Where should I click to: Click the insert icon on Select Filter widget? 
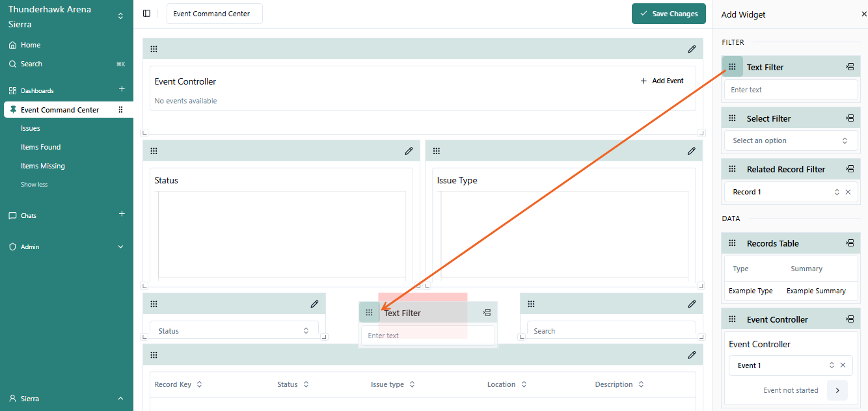(x=850, y=118)
